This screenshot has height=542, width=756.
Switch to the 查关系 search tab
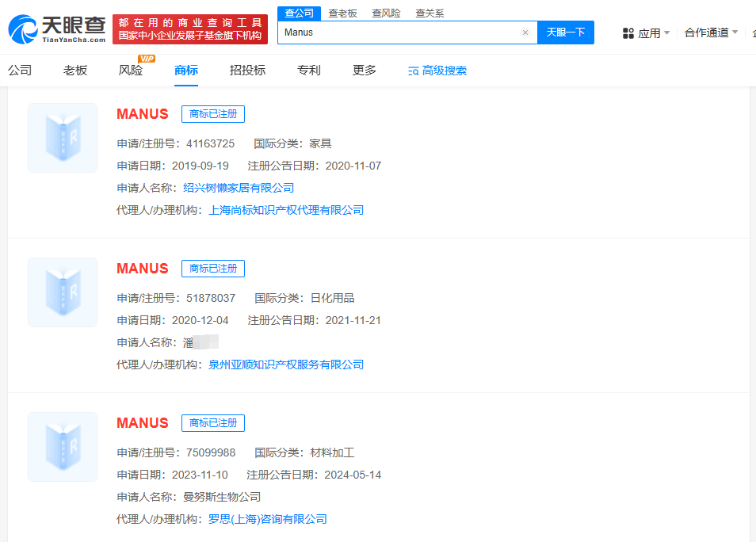(430, 13)
